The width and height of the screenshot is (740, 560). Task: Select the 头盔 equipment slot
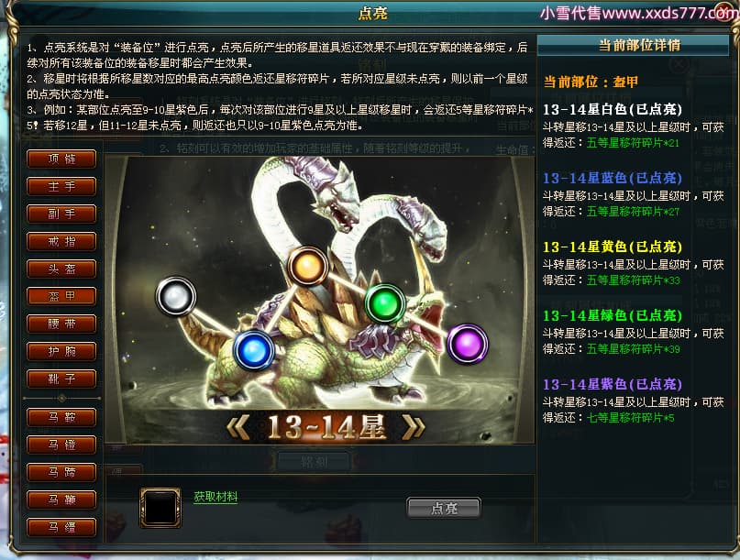click(61, 269)
